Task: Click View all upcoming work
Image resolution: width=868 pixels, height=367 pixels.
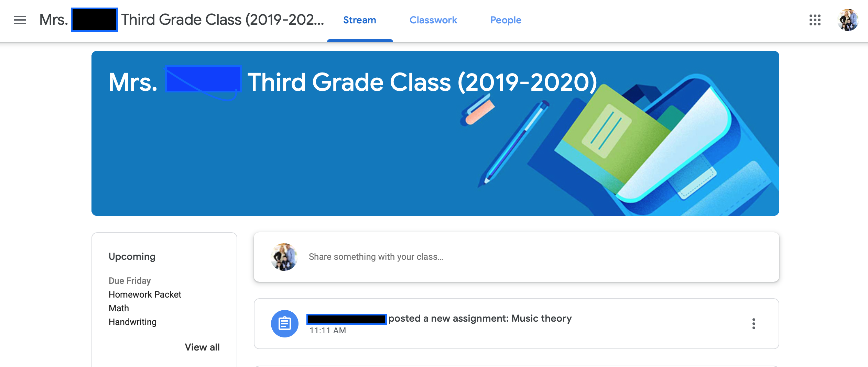Action: (x=202, y=347)
